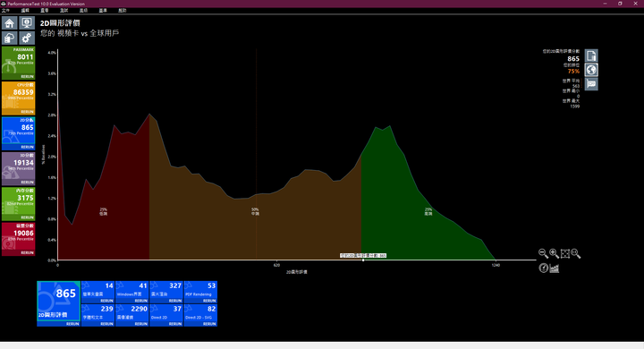This screenshot has height=349, width=644.
Task: Select the result tile scoring 327
Action: tap(166, 292)
